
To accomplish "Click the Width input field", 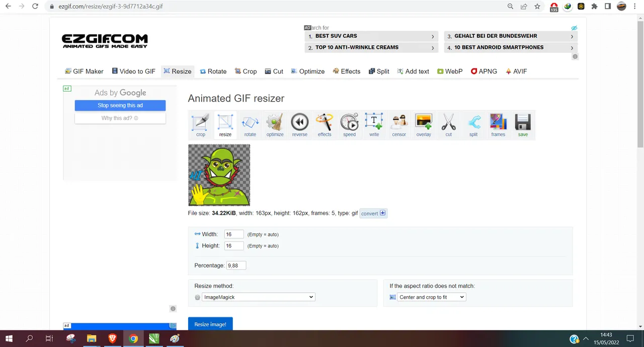I will (x=234, y=234).
